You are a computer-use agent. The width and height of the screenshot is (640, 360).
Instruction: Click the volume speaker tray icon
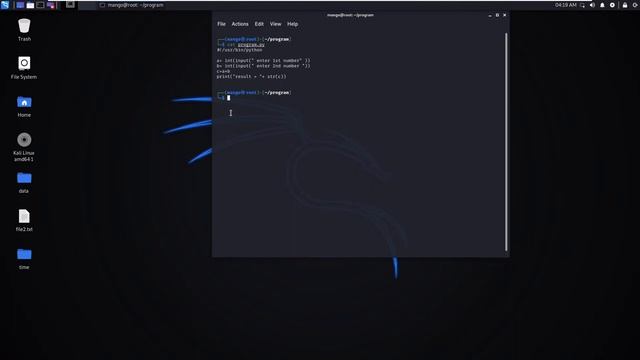(592, 5)
